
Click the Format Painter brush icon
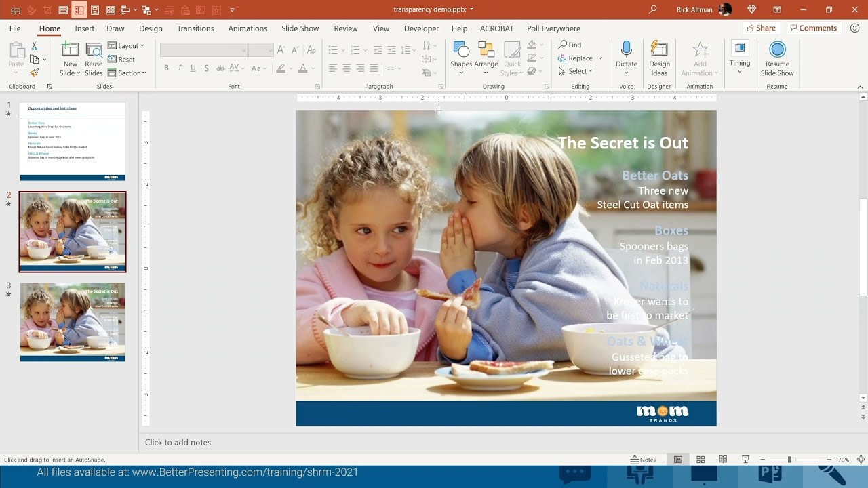[35, 73]
